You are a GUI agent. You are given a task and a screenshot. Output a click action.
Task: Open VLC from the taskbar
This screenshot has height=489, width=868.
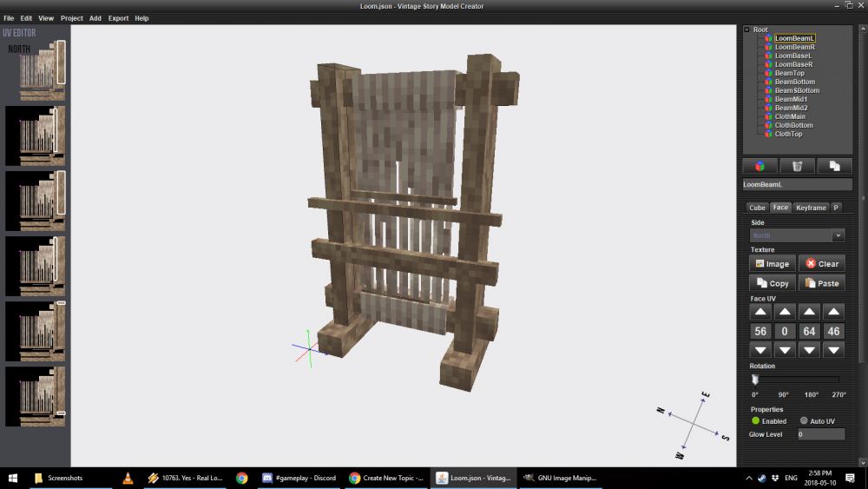[128, 478]
